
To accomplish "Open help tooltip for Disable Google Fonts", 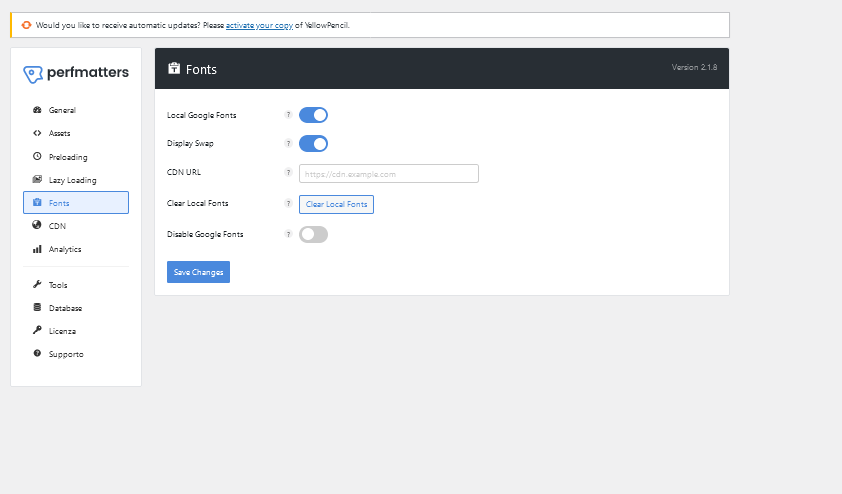I will click(288, 235).
